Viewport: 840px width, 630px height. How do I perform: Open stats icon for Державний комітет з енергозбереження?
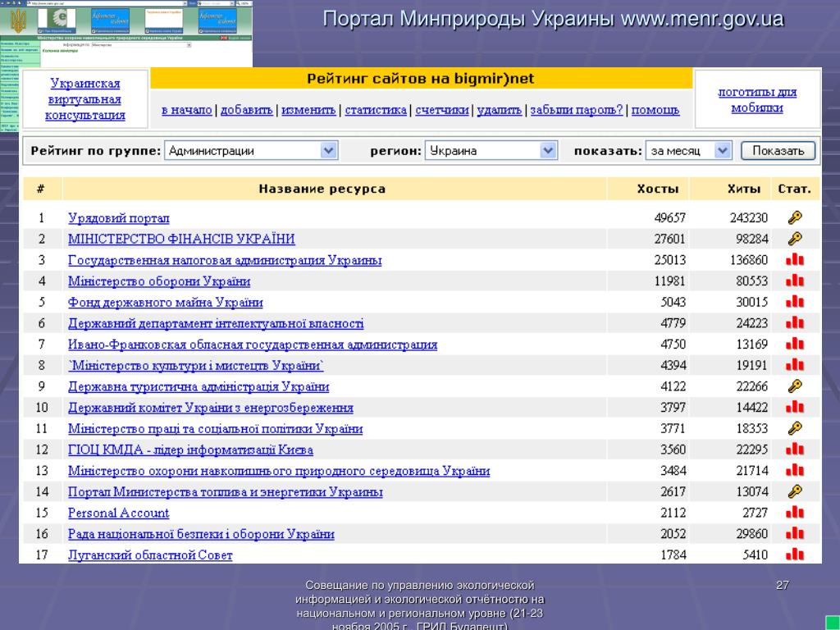click(795, 407)
